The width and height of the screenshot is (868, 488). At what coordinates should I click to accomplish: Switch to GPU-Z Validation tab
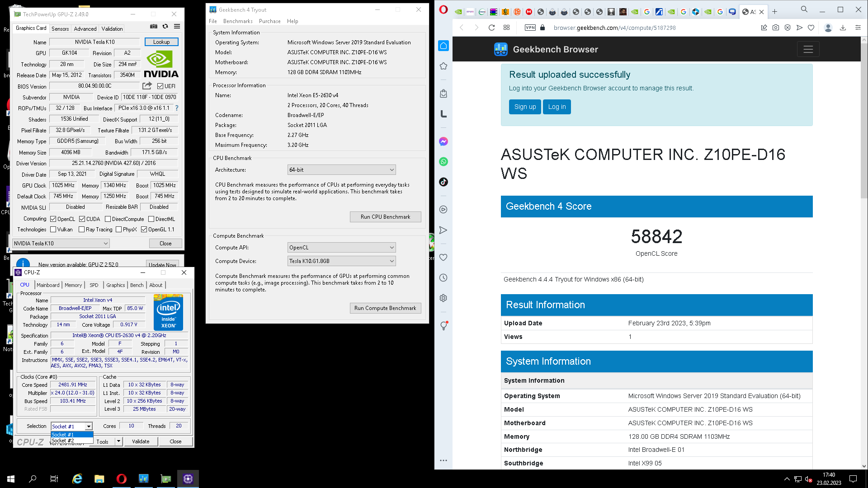112,29
